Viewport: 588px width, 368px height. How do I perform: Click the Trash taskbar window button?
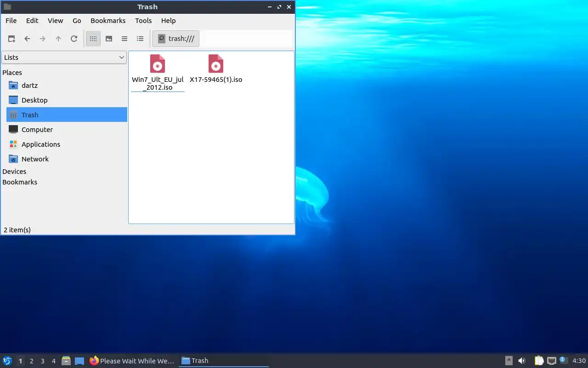[x=224, y=361]
